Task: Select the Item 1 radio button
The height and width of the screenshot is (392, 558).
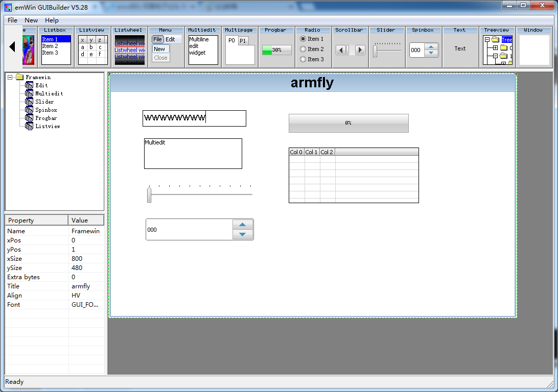Action: pyautogui.click(x=303, y=39)
